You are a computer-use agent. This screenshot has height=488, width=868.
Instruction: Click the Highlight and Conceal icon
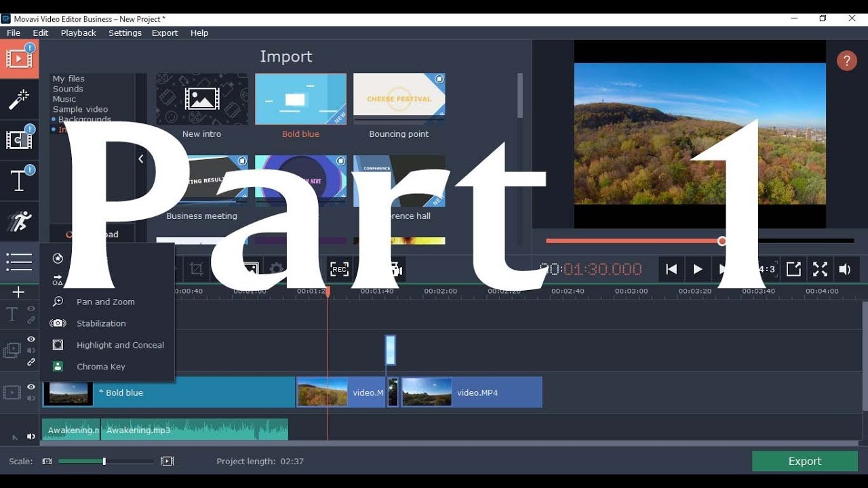click(58, 345)
